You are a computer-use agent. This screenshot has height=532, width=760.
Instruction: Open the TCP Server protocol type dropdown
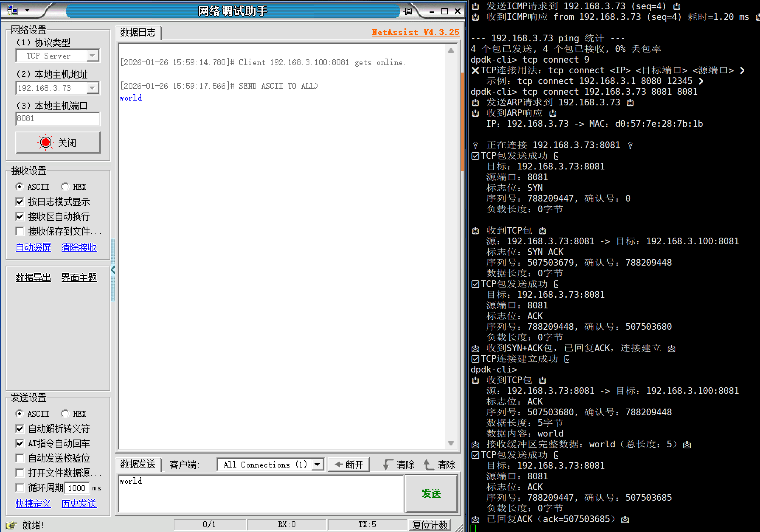(93, 56)
